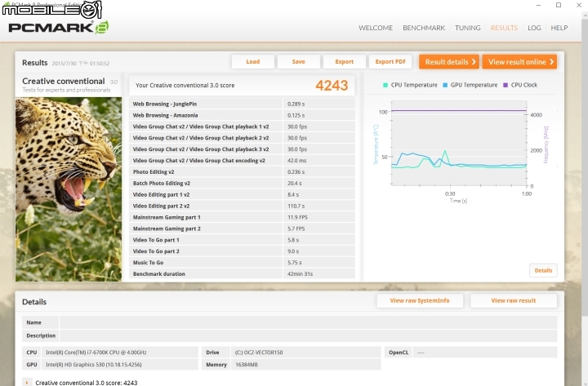Open the WELCOME tab
The image size is (588, 386).
click(x=376, y=28)
